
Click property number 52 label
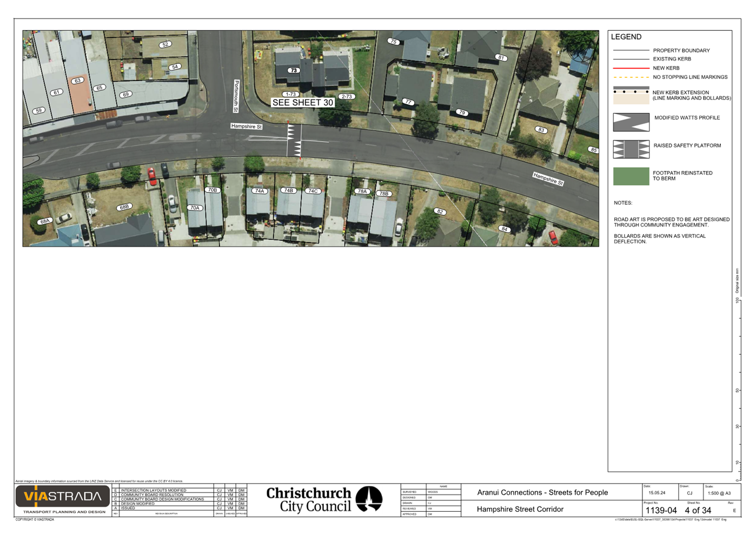(x=165, y=44)
